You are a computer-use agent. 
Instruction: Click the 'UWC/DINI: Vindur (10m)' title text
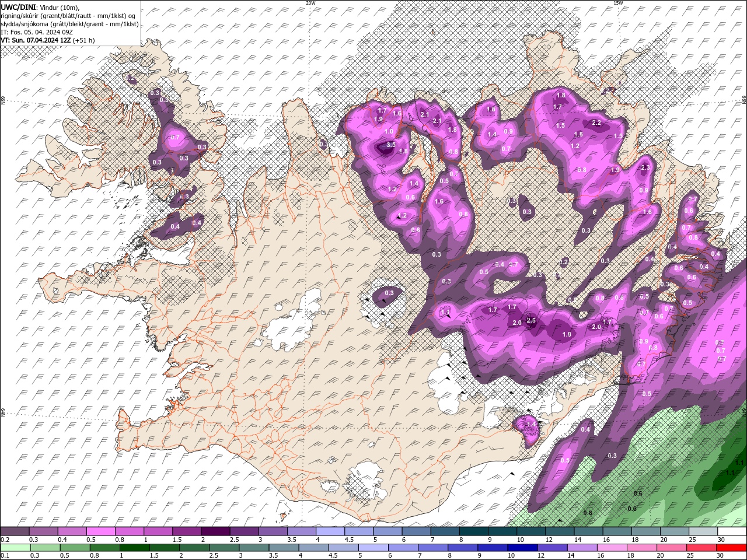point(40,6)
